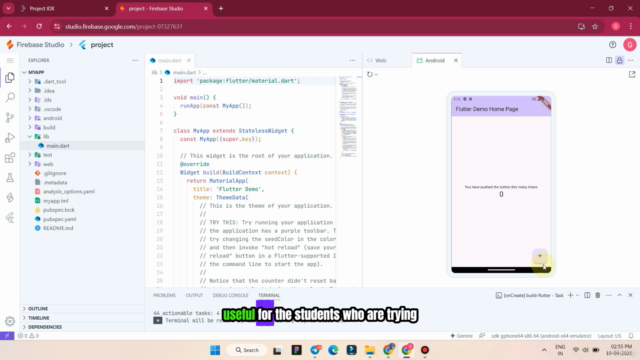
Task: Kill terminal with trash icon
Action: [598, 295]
